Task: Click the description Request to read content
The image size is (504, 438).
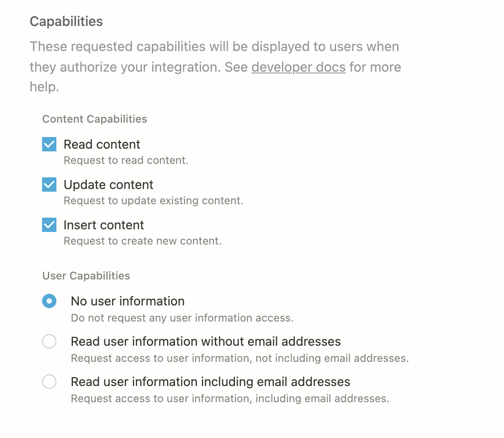Action: [126, 160]
